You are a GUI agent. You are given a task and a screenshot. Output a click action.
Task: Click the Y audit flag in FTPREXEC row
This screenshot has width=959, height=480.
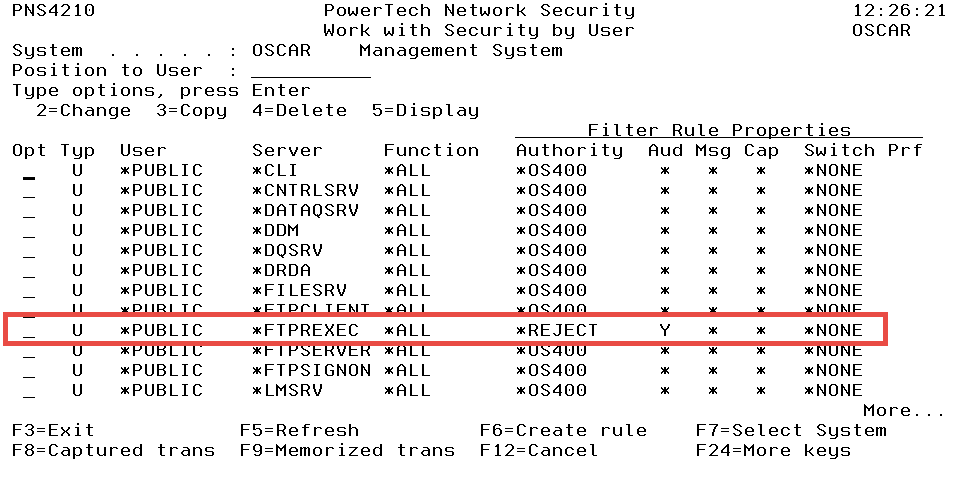tap(665, 331)
